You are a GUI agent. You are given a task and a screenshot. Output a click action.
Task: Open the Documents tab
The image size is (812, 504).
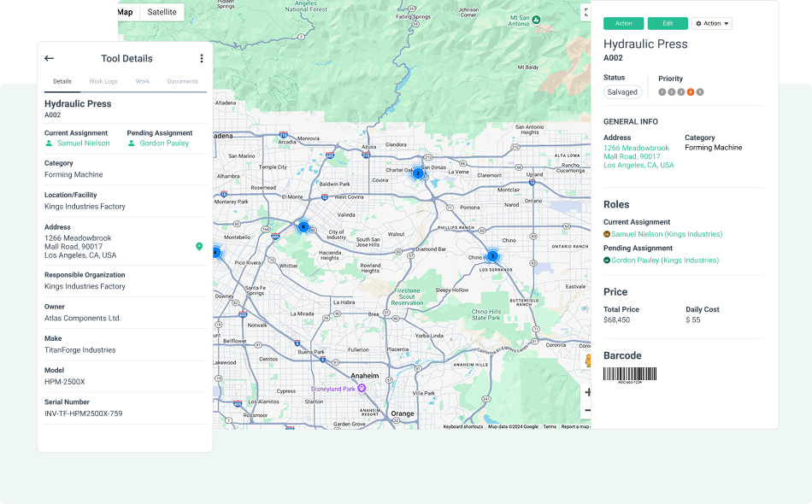182,82
